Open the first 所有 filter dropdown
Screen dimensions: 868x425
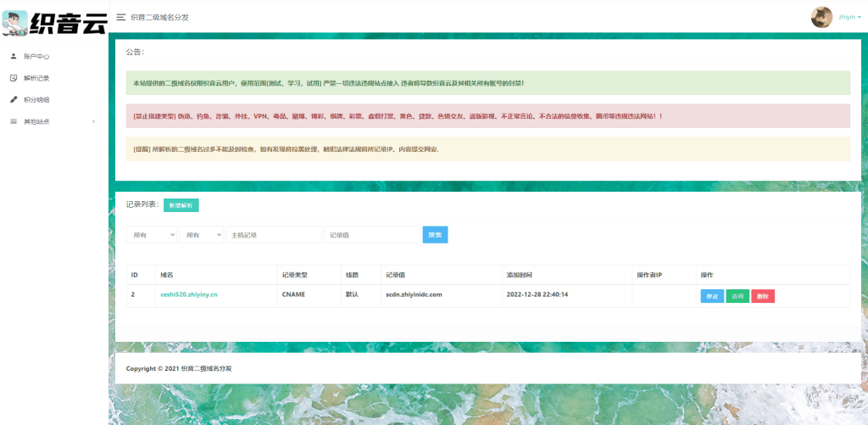[x=151, y=235]
